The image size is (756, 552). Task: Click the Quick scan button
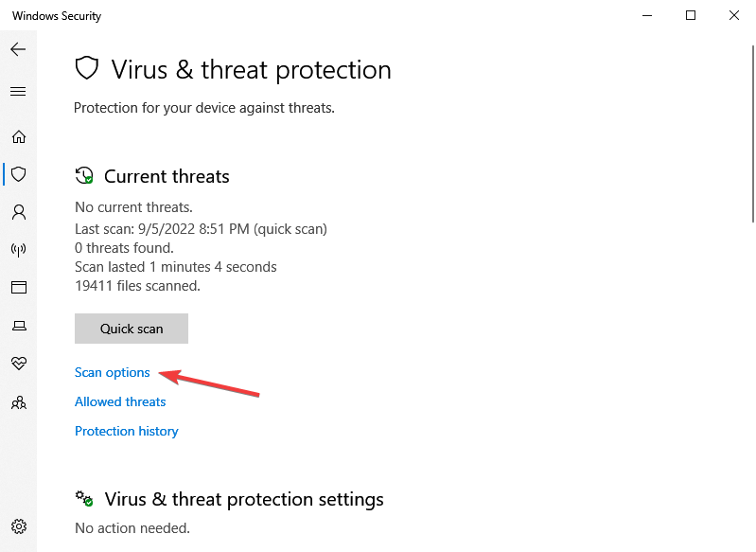[x=132, y=329]
